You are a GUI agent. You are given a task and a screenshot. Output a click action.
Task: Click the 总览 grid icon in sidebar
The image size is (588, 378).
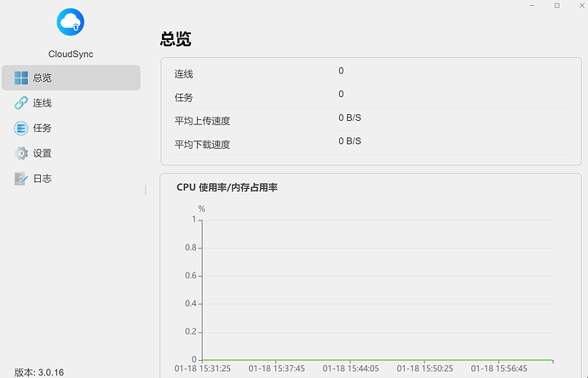pos(21,78)
